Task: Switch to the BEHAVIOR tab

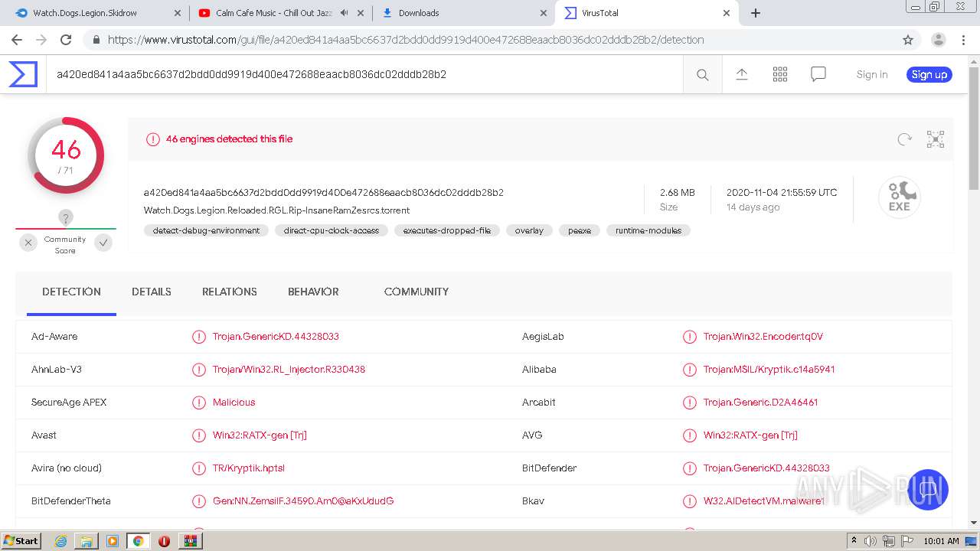Action: (313, 292)
